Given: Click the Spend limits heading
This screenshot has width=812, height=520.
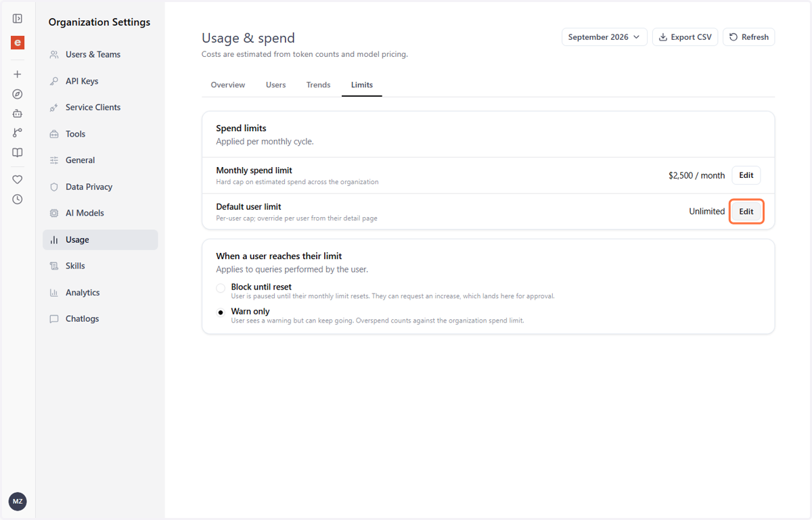Looking at the screenshot, I should point(241,128).
